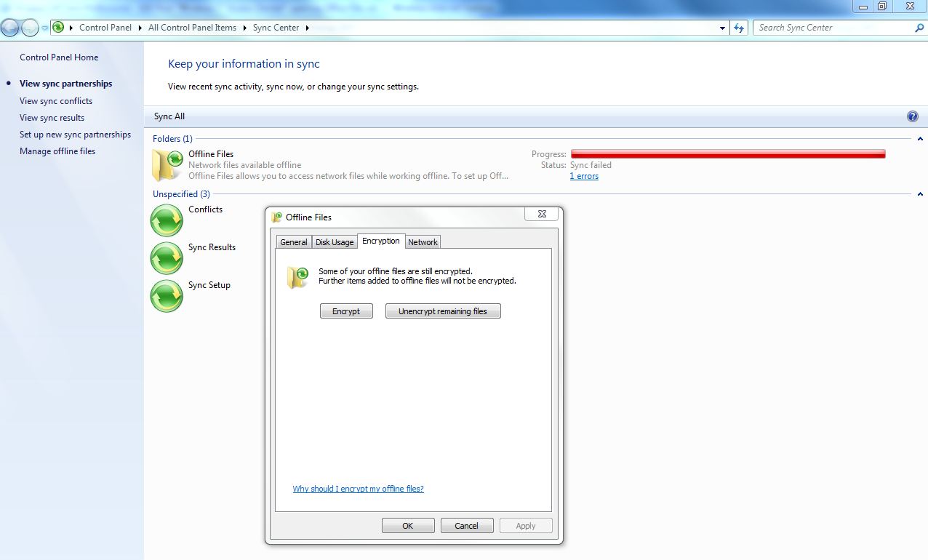
Task: Click the Sync Center icon in the breadcrumb bar
Action: point(58,27)
